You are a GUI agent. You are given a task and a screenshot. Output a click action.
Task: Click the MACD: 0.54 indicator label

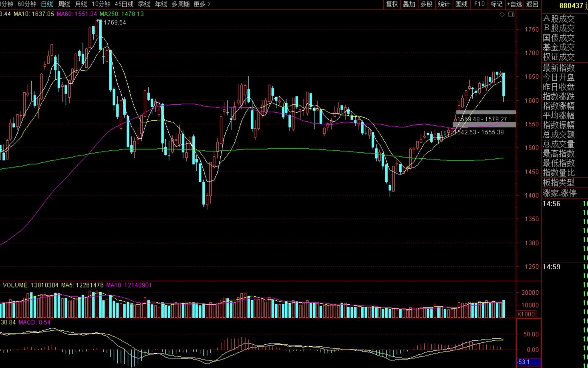click(34, 322)
